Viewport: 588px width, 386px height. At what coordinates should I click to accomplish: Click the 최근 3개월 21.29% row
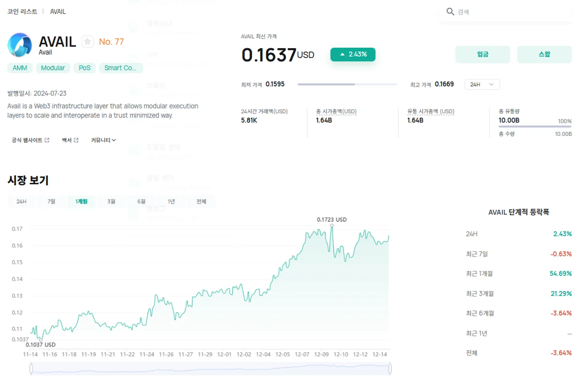[x=519, y=293]
